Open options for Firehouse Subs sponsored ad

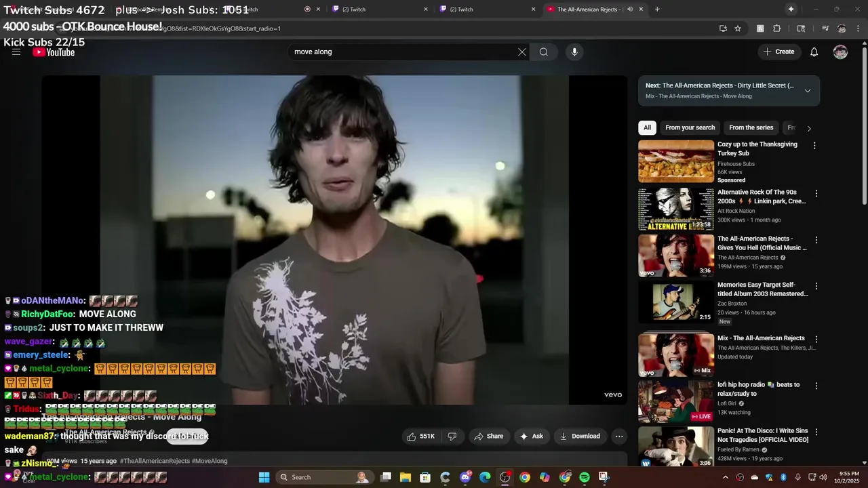[814, 146]
